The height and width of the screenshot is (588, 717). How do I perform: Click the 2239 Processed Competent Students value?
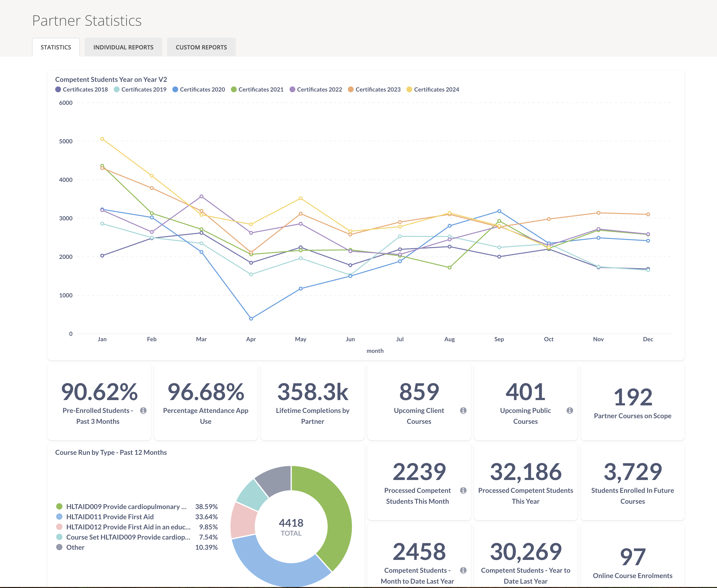pos(419,472)
